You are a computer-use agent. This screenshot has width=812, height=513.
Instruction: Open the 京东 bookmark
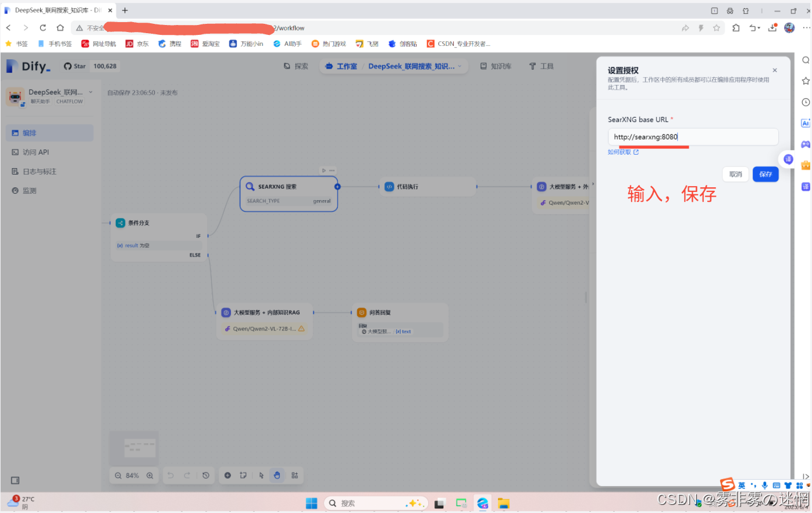click(x=137, y=44)
